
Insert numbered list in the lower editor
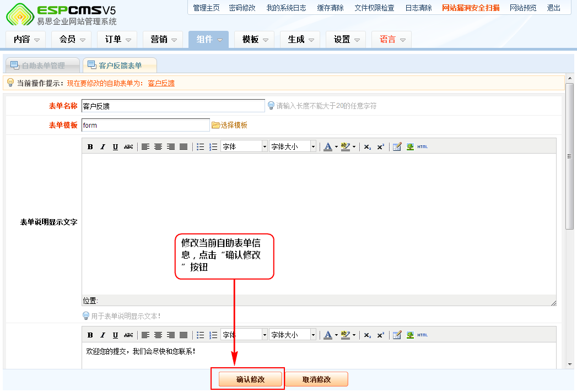pos(213,335)
